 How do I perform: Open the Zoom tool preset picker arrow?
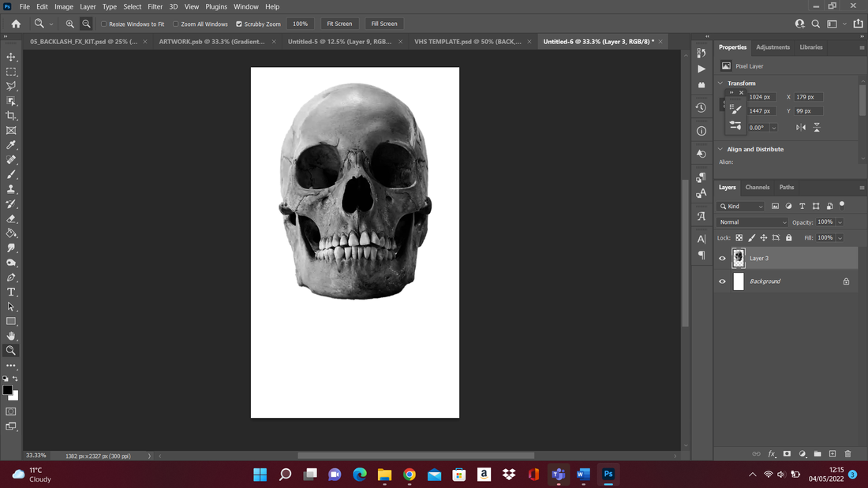pyautogui.click(x=51, y=24)
